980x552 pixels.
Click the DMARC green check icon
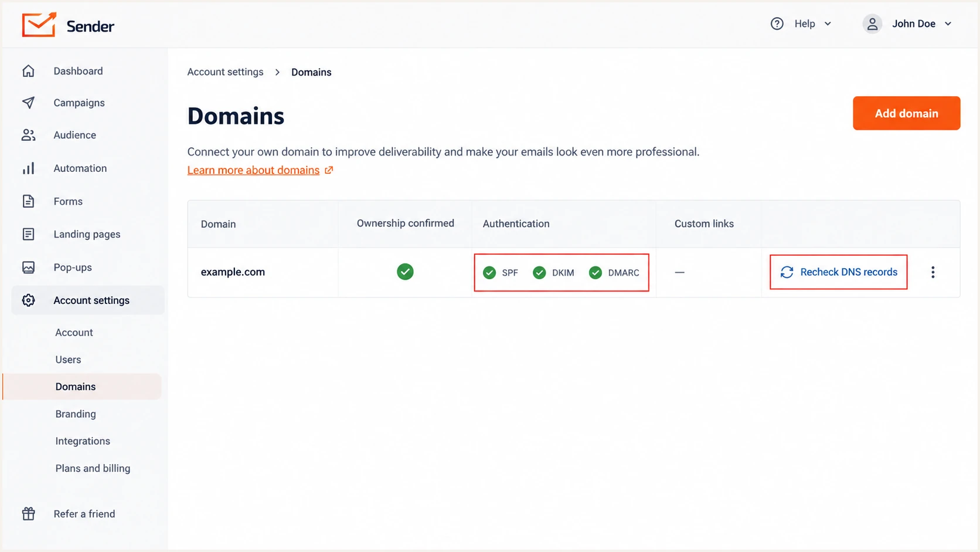click(x=596, y=273)
